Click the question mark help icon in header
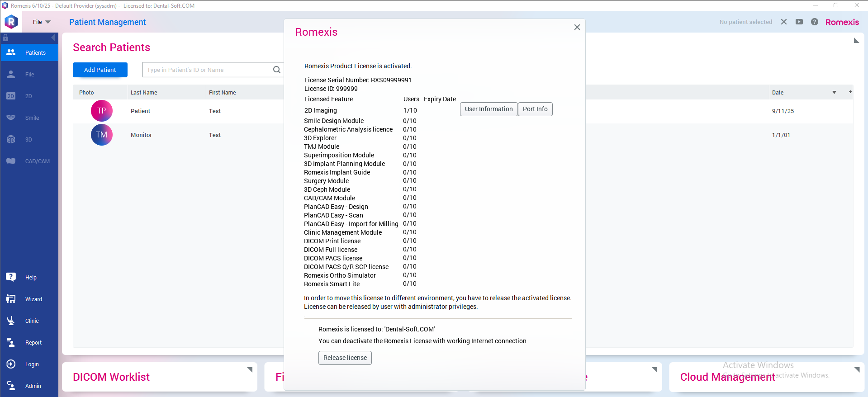This screenshot has height=397, width=868. click(x=815, y=22)
